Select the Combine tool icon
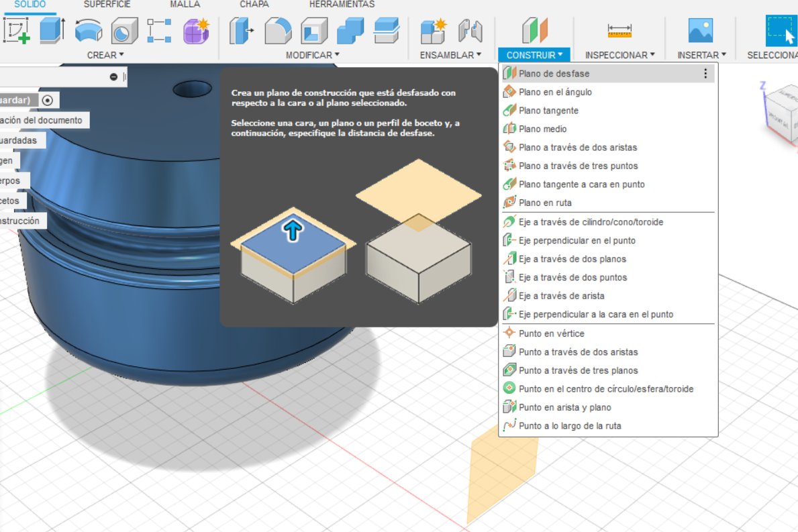The image size is (798, 532). pyautogui.click(x=350, y=30)
